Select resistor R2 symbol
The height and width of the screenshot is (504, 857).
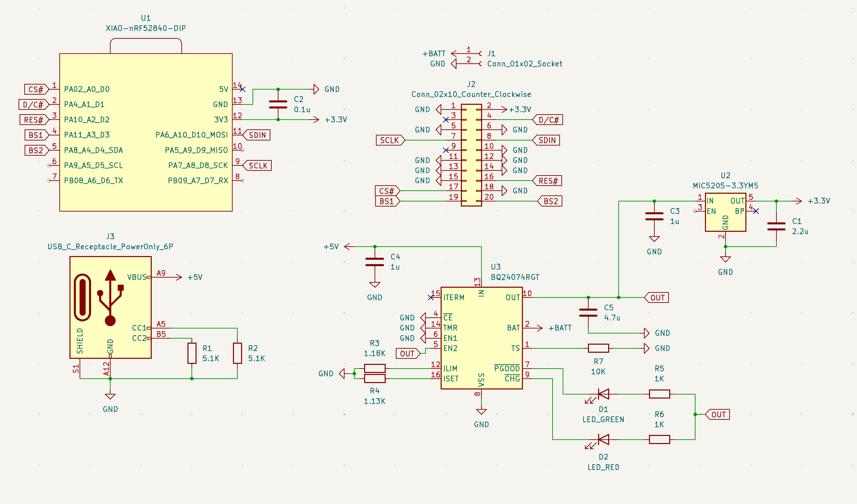coord(237,353)
